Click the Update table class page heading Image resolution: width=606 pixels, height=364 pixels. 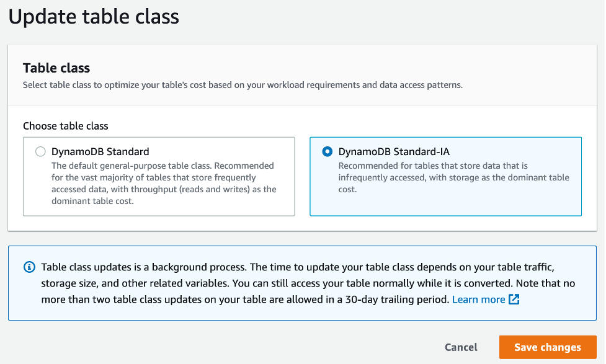click(93, 17)
